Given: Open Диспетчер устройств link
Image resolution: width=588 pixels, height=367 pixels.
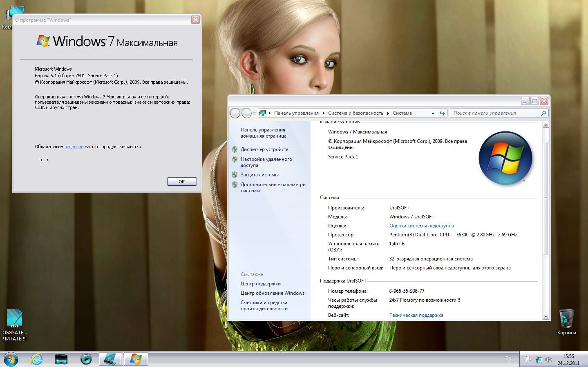Looking at the screenshot, I should tap(264, 149).
